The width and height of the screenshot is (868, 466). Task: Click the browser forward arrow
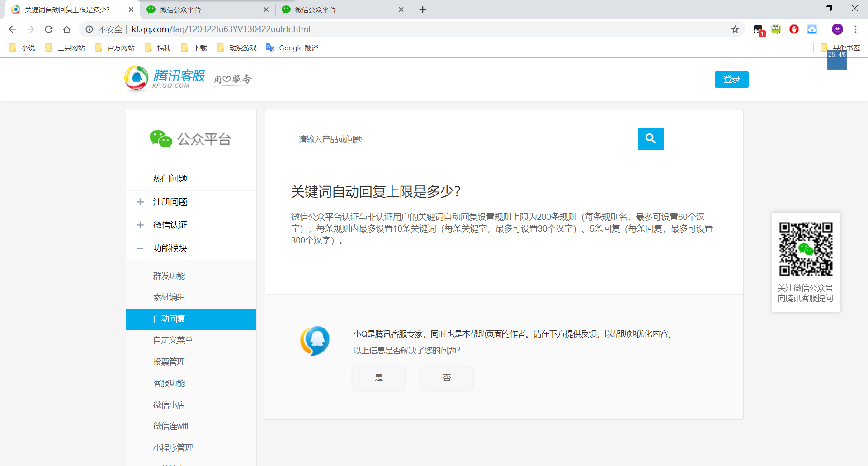click(30, 29)
